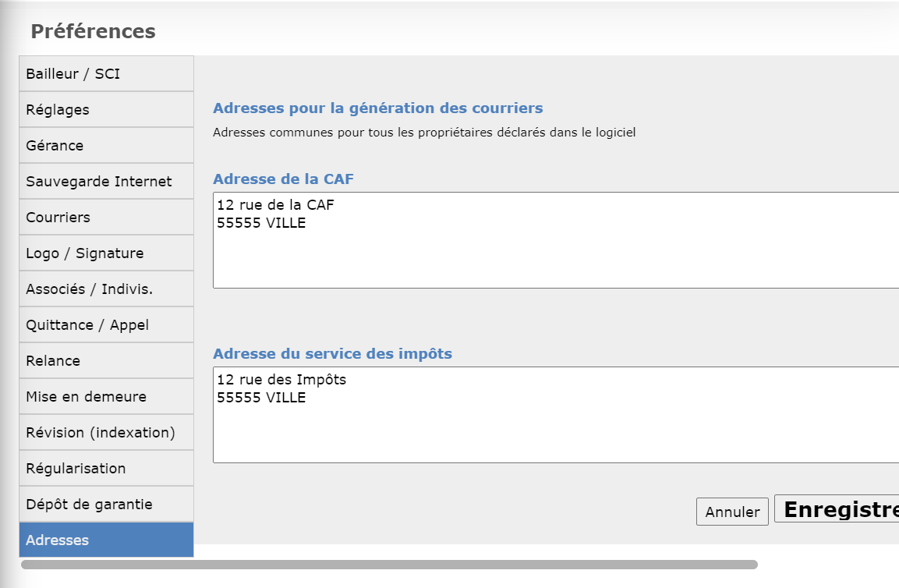Click the horizontal scrollbar at the bottom
The image size is (899, 588).
coord(389,565)
